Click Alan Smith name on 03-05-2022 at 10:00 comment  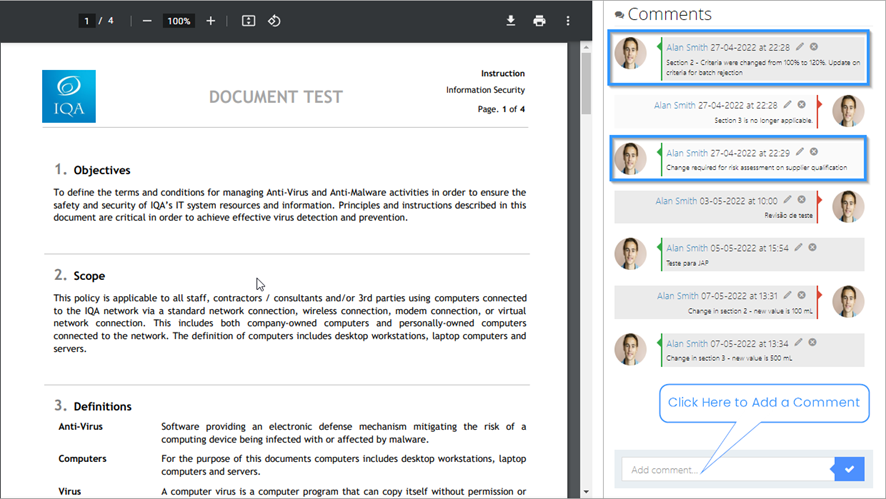coord(676,201)
